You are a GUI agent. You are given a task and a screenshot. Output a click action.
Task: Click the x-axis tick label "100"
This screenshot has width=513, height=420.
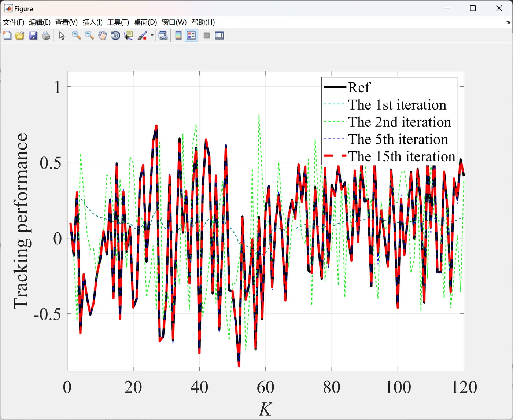(398, 387)
